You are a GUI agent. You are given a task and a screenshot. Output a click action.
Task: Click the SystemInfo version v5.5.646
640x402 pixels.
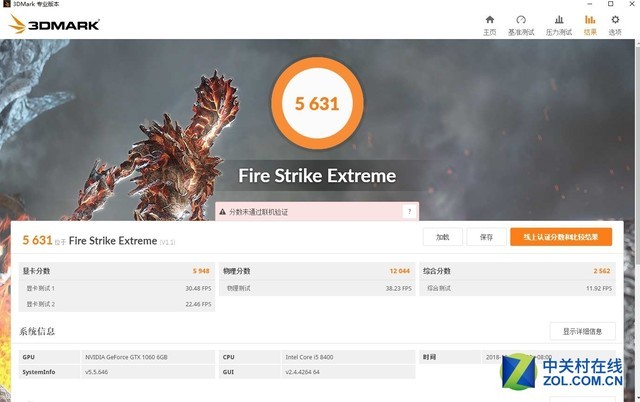tap(96, 372)
